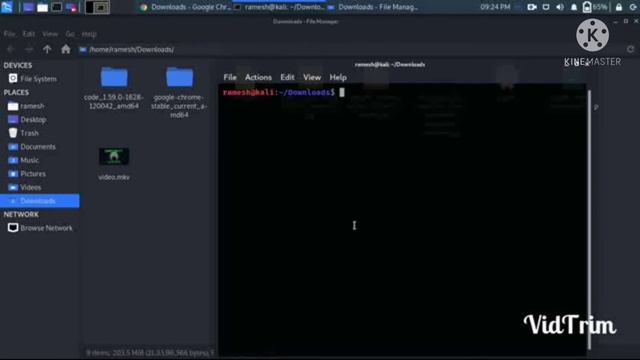Open the terminal Edit menu
The image size is (640, 360).
click(287, 77)
